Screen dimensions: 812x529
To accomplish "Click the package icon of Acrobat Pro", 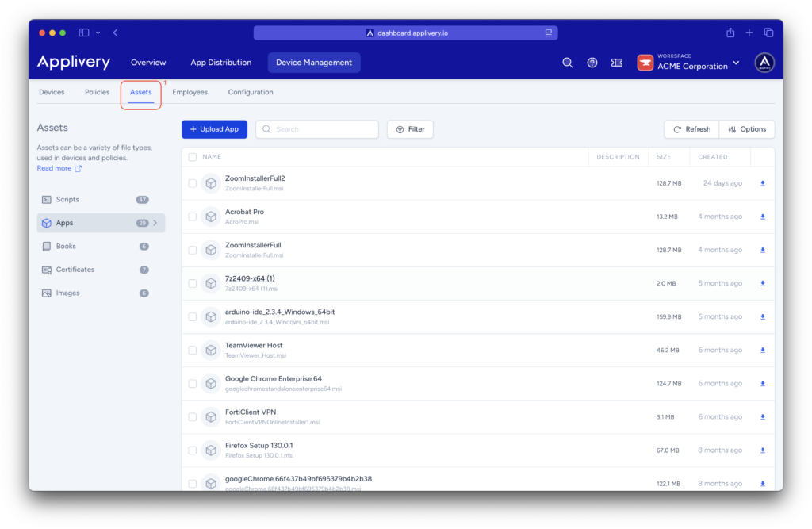I will click(x=211, y=217).
